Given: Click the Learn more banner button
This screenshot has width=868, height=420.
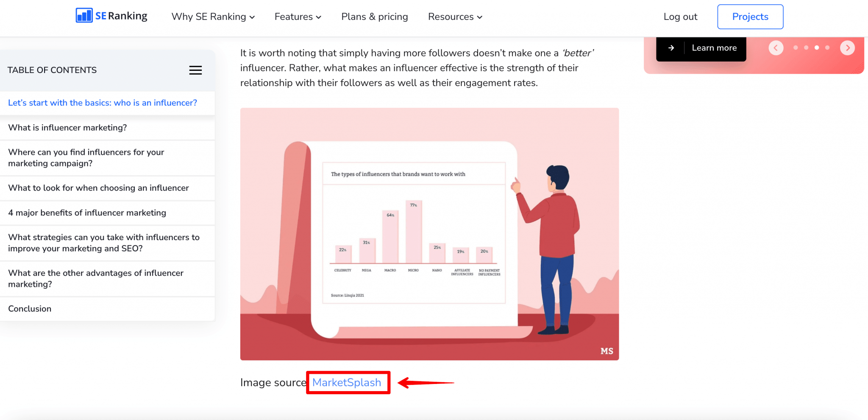Looking at the screenshot, I should pos(714,48).
